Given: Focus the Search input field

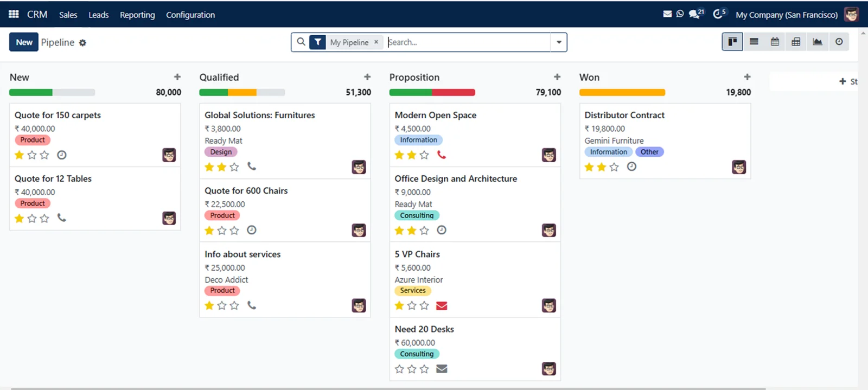Looking at the screenshot, I should (x=468, y=42).
